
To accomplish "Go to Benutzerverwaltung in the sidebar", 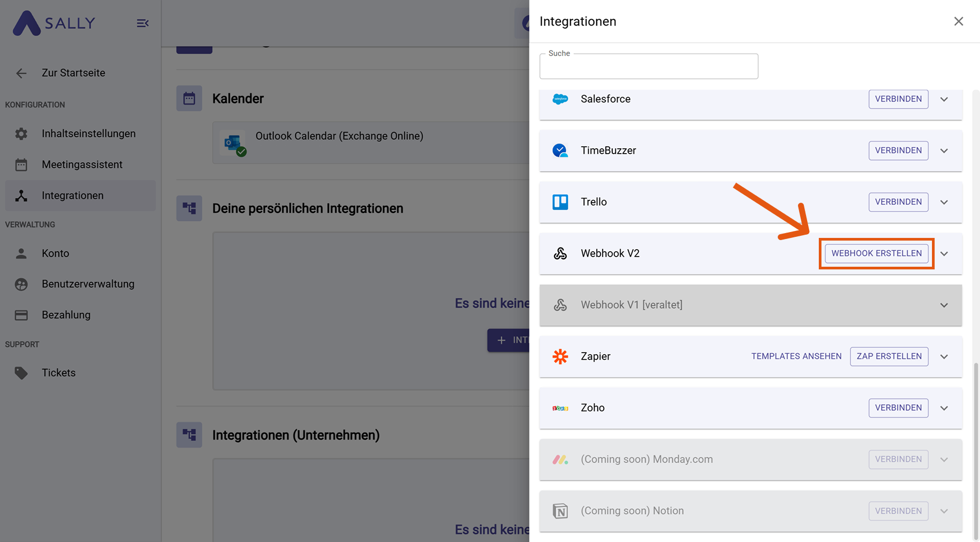I will point(88,284).
